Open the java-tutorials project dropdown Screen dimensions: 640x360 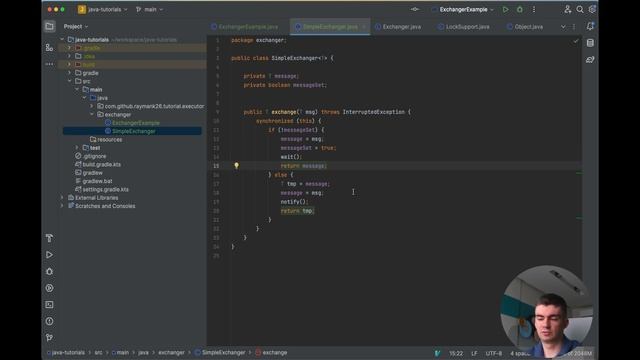103,9
